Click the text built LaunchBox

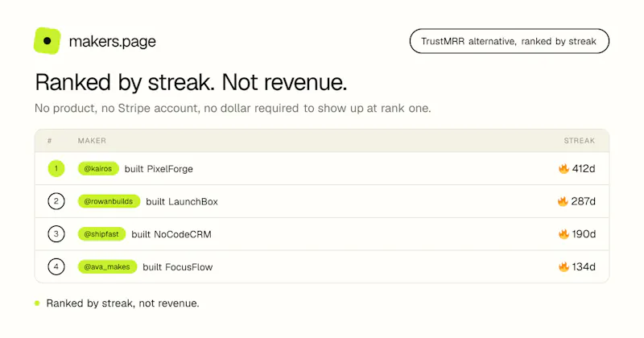pyautogui.click(x=182, y=202)
